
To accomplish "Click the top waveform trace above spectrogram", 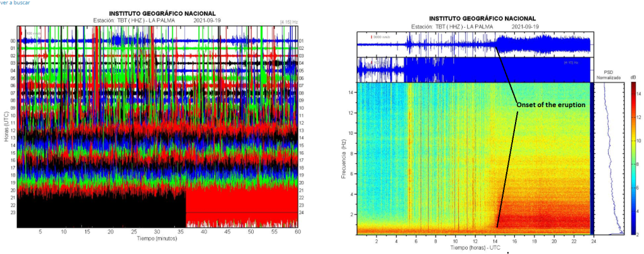I will pos(473,44).
